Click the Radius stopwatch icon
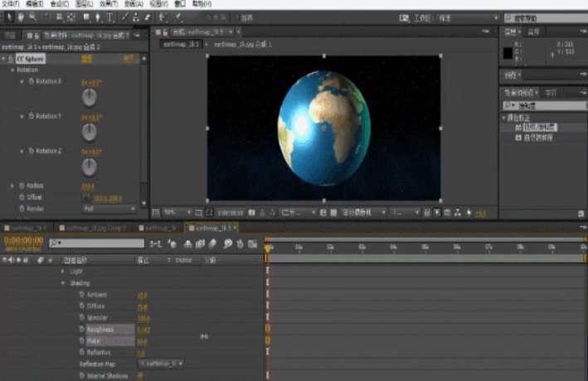Screen dimensions: 588x381 pos(22,186)
